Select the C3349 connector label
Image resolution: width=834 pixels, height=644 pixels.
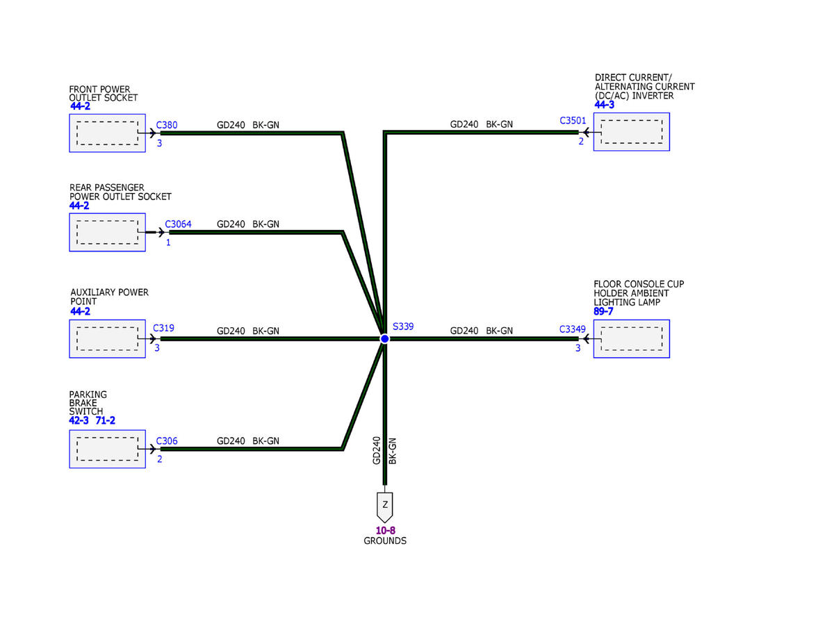(573, 329)
